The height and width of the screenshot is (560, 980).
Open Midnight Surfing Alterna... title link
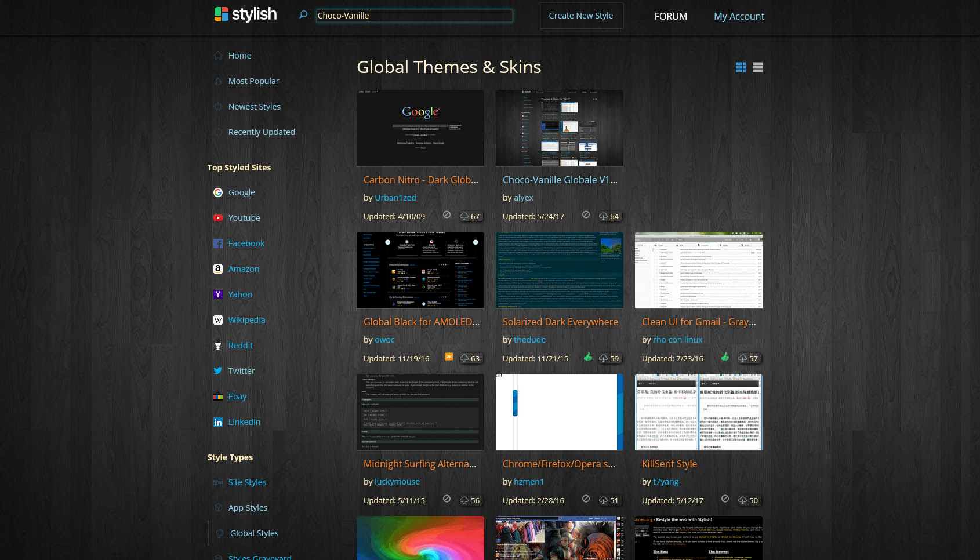click(x=420, y=464)
